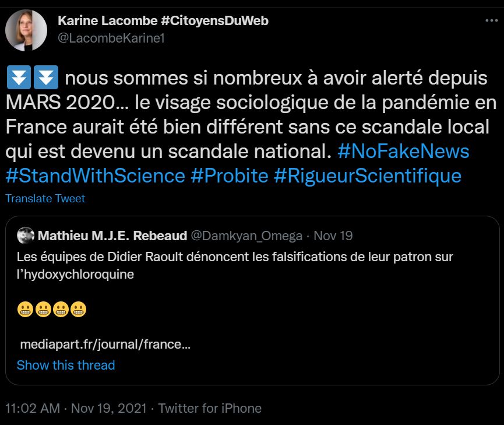Open the tweet's three-dot more menu
This screenshot has width=504, height=425.
[x=491, y=21]
